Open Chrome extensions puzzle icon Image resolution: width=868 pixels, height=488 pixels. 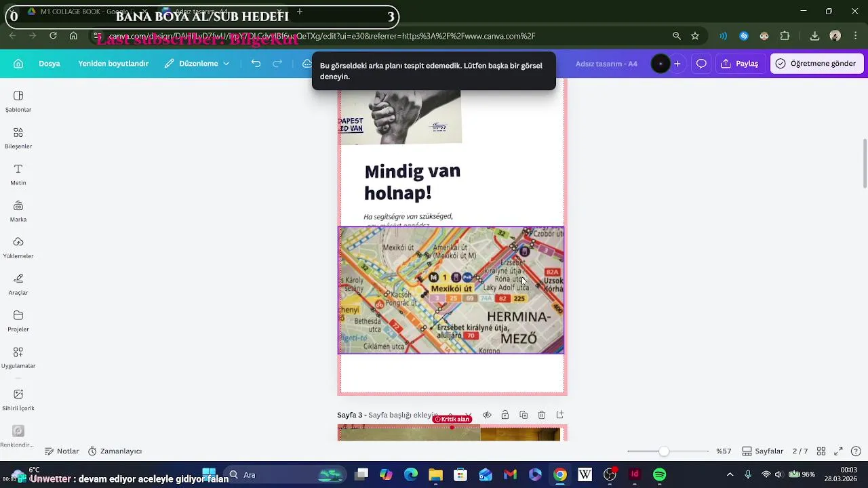point(785,36)
